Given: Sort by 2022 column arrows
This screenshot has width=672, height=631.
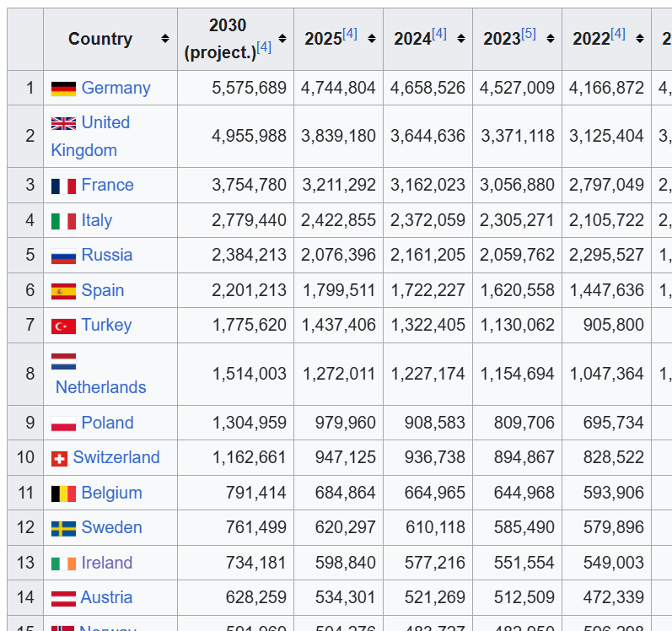Looking at the screenshot, I should click(639, 39).
